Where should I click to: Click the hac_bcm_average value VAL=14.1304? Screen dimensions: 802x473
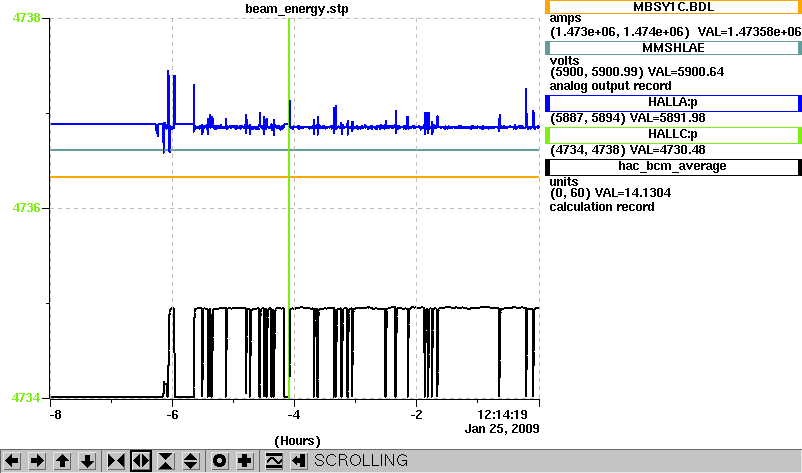(633, 193)
